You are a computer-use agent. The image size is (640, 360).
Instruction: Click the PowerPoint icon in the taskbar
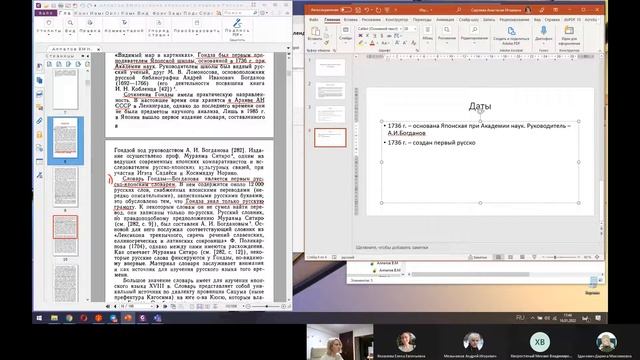[x=128, y=318]
